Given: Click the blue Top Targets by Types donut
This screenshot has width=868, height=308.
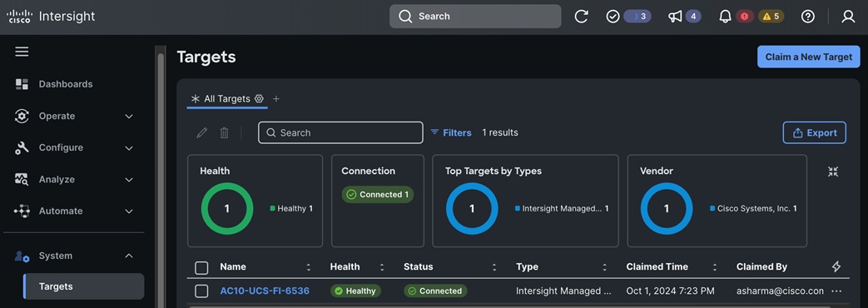Looking at the screenshot, I should [x=472, y=208].
